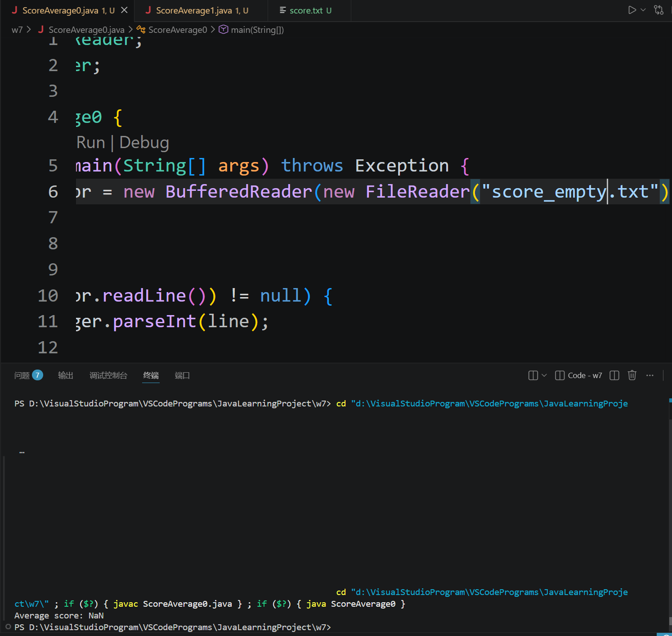Switch to the 输出 (Output) panel tab

(66, 375)
